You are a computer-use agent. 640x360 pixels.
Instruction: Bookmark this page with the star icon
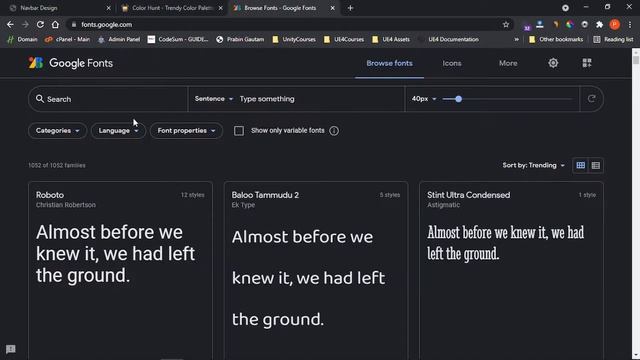tap(506, 24)
